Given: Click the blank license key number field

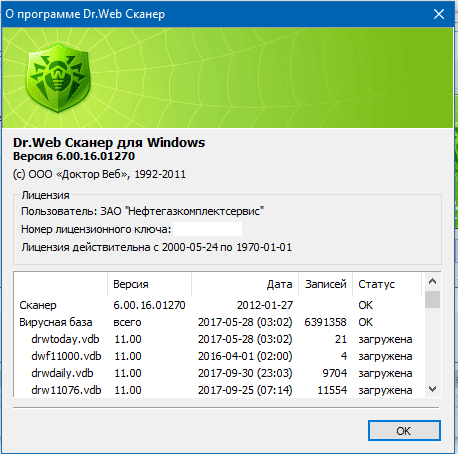Looking at the screenshot, I should 207,229.
